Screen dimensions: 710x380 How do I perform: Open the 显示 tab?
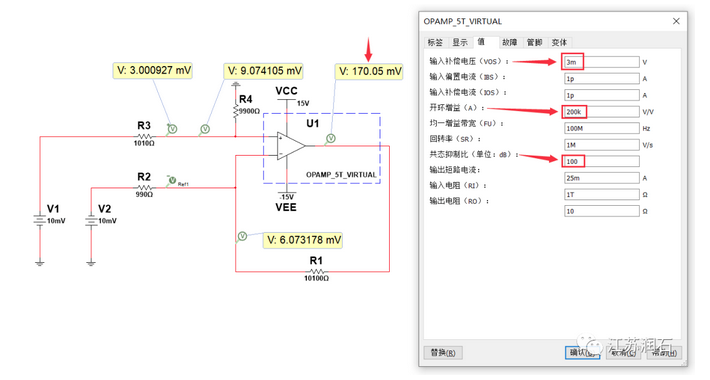460,43
